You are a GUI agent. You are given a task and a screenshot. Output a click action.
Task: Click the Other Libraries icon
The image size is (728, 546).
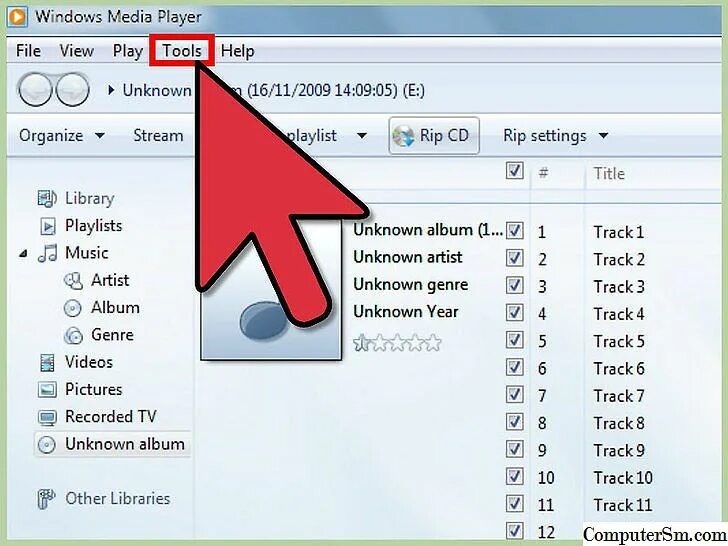click(46, 499)
